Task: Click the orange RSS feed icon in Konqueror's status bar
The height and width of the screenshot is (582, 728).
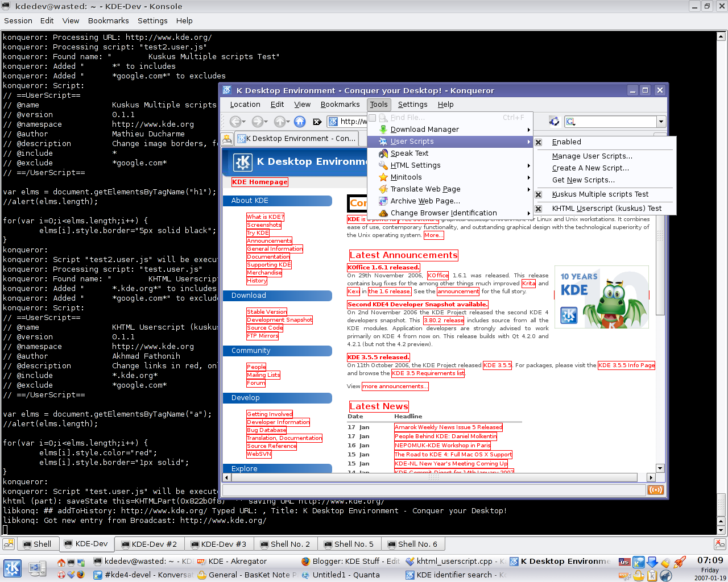Action: [656, 490]
